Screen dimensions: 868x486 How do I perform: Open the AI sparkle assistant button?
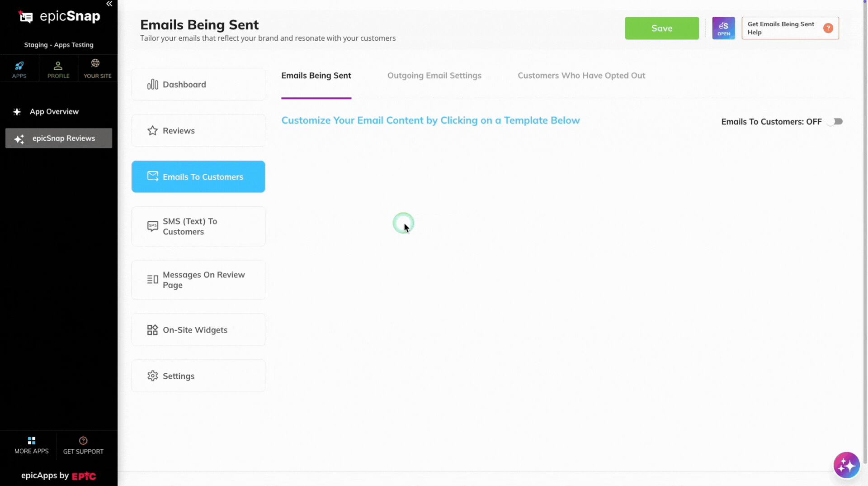[x=846, y=465]
